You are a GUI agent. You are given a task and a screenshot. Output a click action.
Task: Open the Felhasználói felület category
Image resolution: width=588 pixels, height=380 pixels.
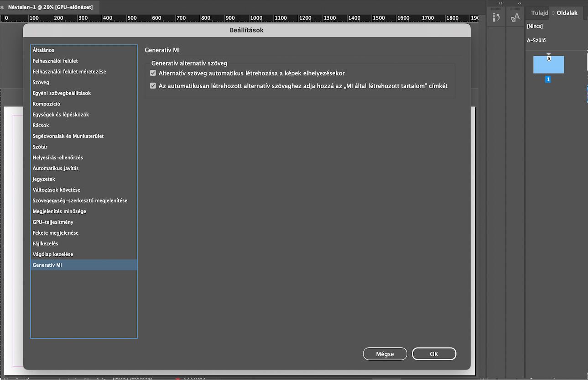(x=84, y=61)
